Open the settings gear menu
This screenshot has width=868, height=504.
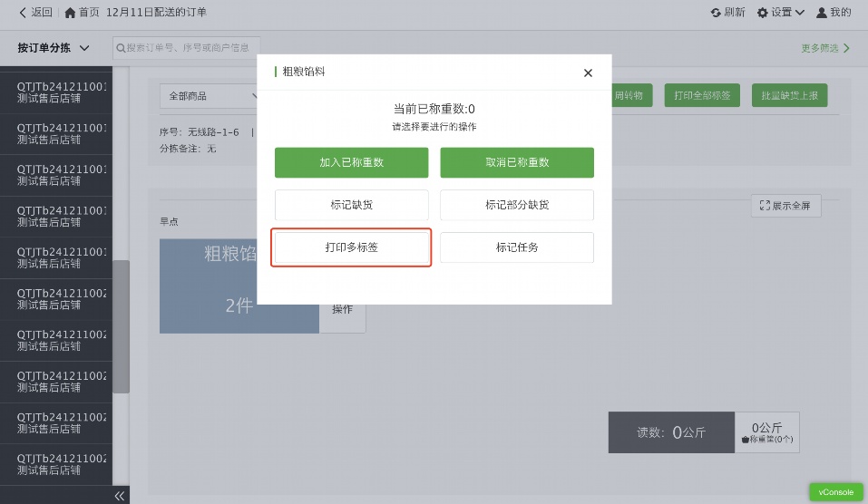coord(763,13)
